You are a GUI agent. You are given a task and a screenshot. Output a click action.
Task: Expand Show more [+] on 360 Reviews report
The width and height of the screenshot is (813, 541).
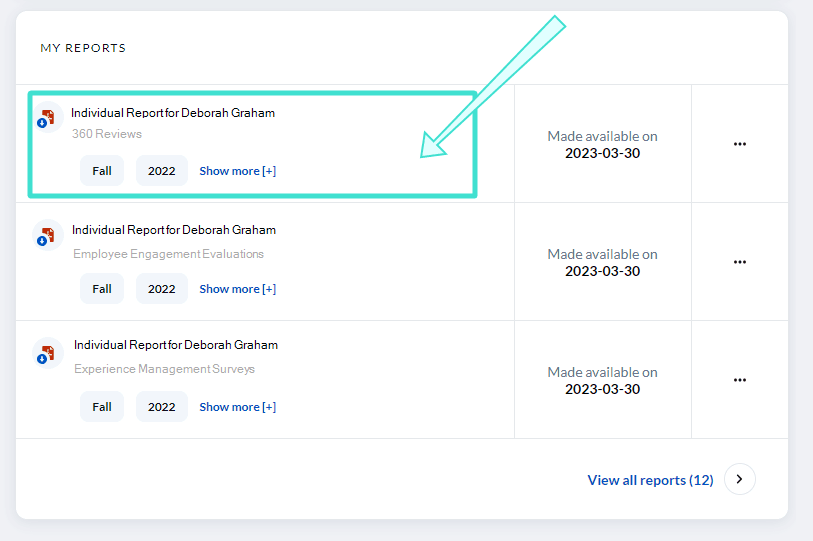(x=237, y=171)
